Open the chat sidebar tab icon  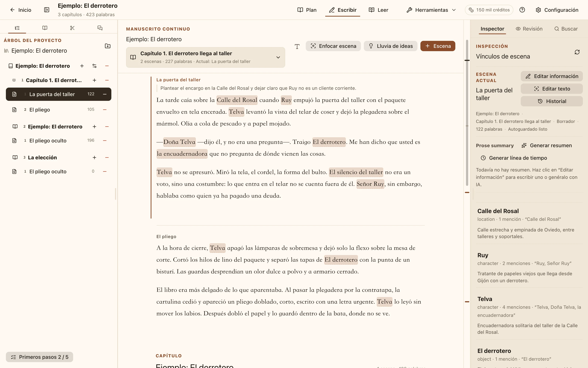(100, 28)
